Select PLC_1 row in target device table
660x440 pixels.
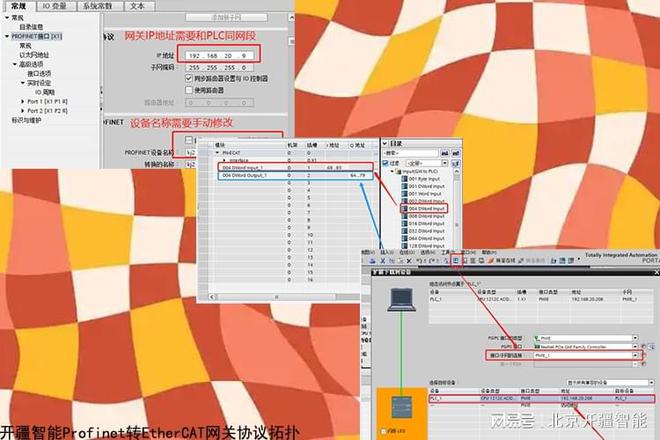[542, 398]
